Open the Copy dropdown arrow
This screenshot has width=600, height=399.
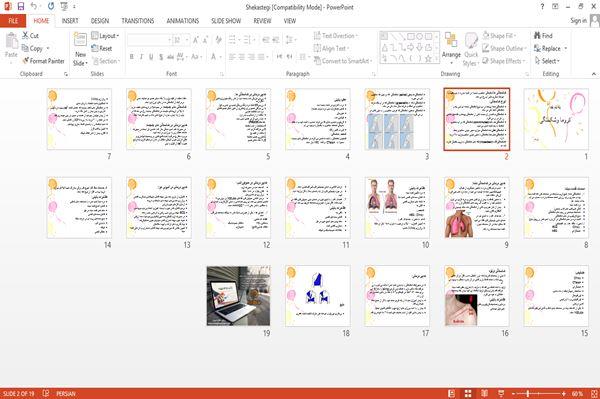(48, 48)
